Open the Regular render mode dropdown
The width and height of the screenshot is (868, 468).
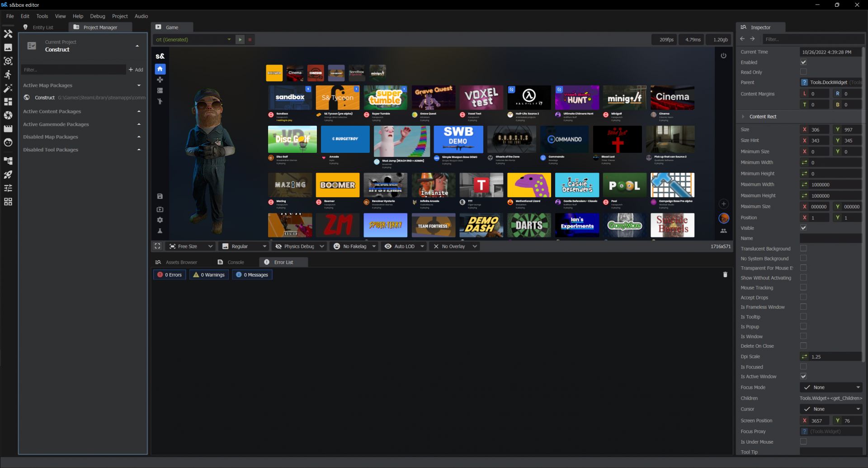(244, 246)
